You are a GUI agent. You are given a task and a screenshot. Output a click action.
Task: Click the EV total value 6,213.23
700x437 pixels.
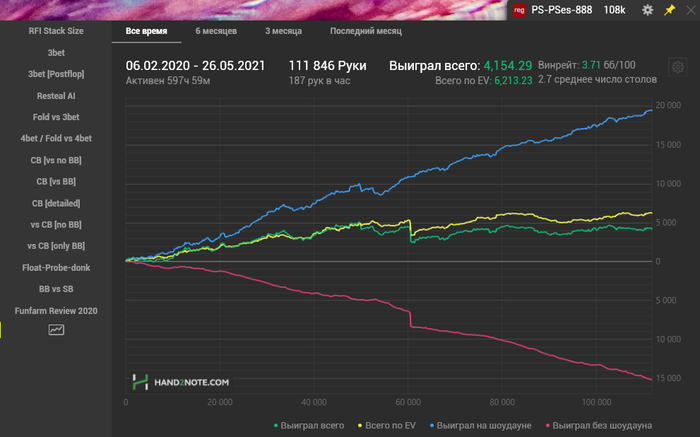pos(513,81)
